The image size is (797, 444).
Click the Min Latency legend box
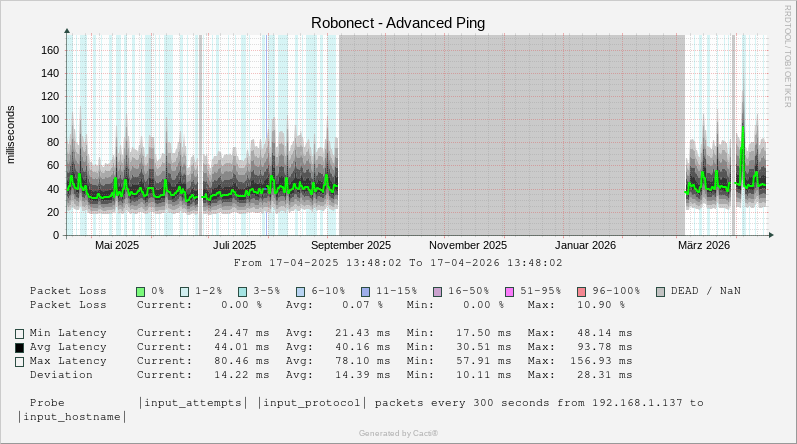coord(19,333)
